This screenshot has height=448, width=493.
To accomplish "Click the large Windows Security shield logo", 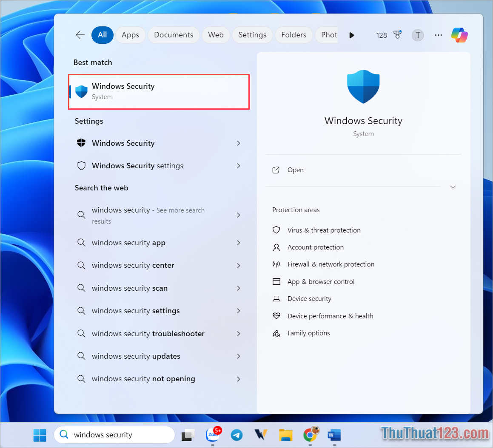I will click(363, 87).
